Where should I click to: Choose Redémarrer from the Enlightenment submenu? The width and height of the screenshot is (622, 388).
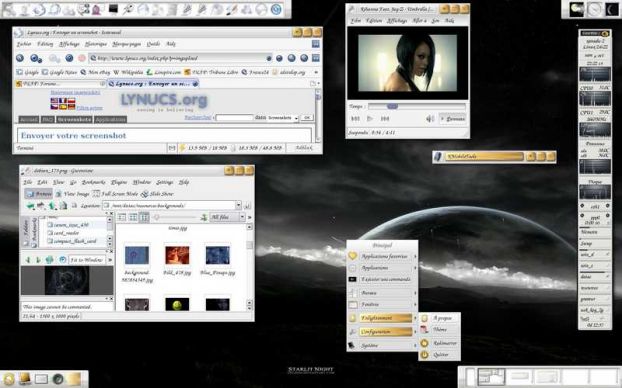(440, 343)
